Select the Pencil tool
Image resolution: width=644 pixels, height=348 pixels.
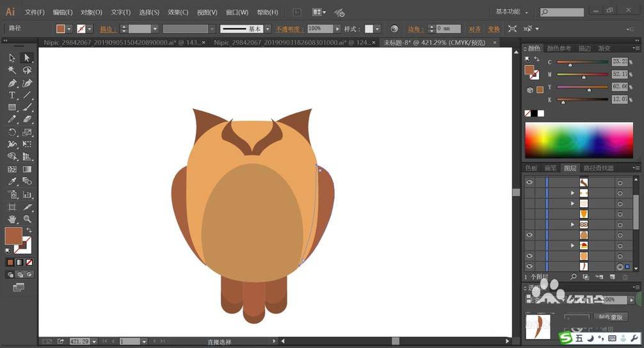pyautogui.click(x=12, y=119)
